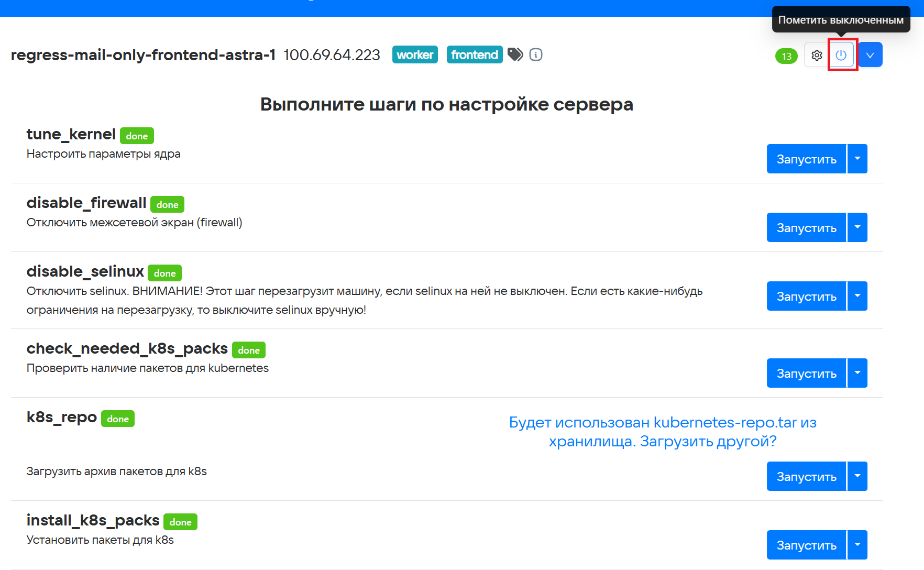Click the worker tag badge

(x=415, y=54)
